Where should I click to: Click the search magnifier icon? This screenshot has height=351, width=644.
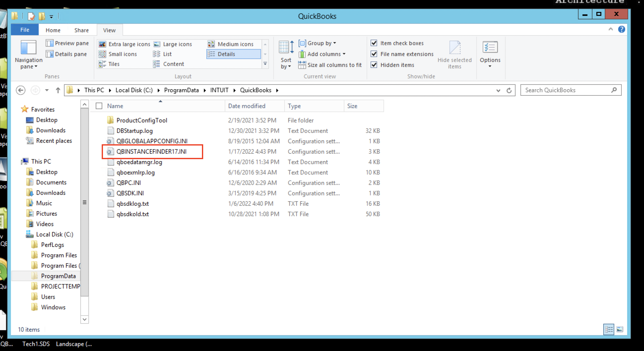pyautogui.click(x=614, y=90)
